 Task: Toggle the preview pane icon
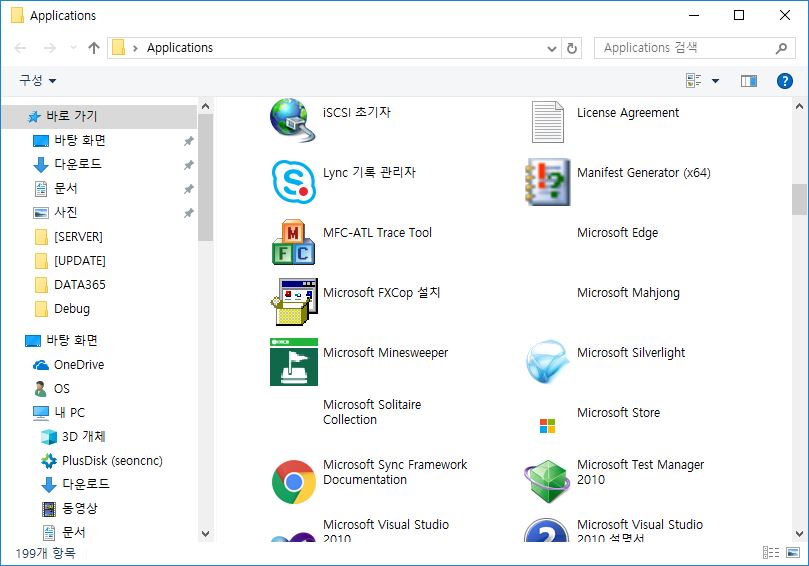click(749, 80)
